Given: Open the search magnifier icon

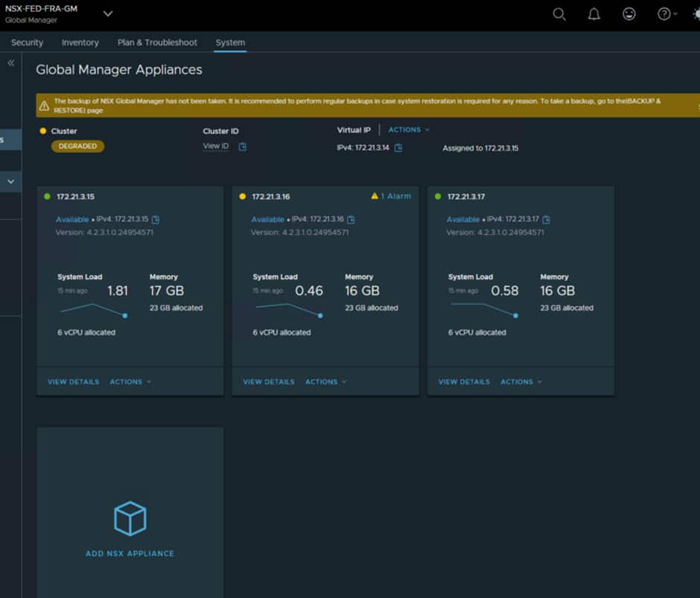Looking at the screenshot, I should 559,14.
